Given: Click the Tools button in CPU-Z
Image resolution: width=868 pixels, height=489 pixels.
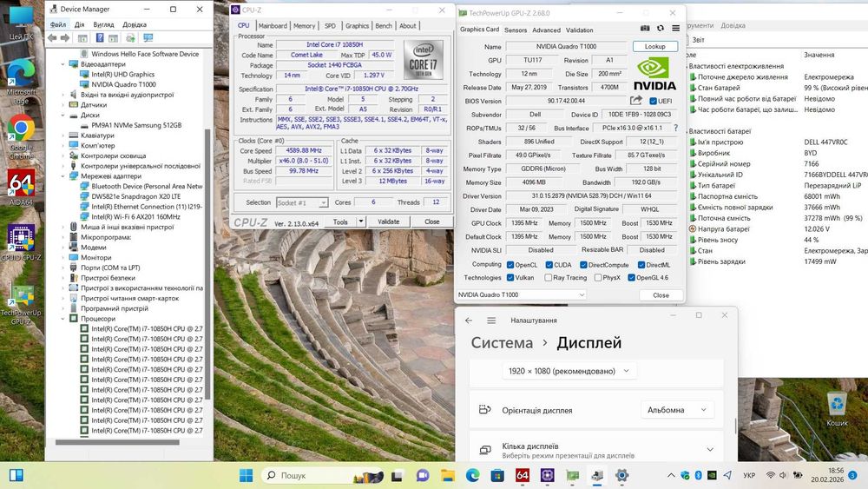Looking at the screenshot, I should coord(340,221).
